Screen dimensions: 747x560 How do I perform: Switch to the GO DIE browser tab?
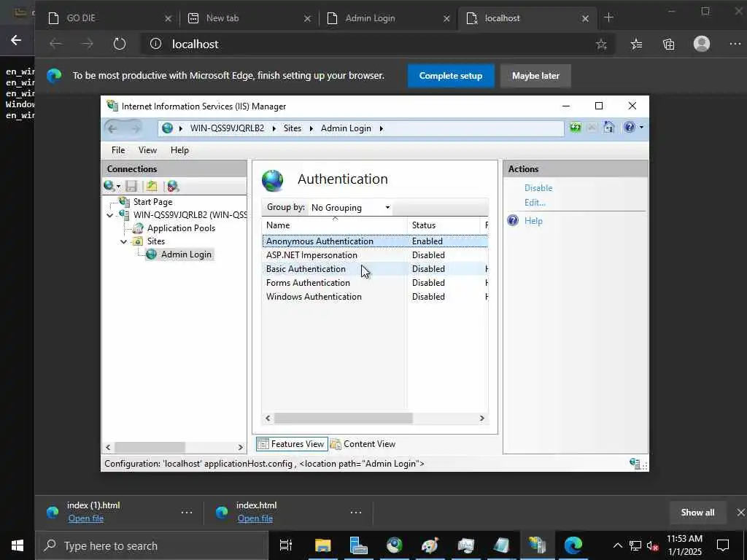(x=109, y=18)
